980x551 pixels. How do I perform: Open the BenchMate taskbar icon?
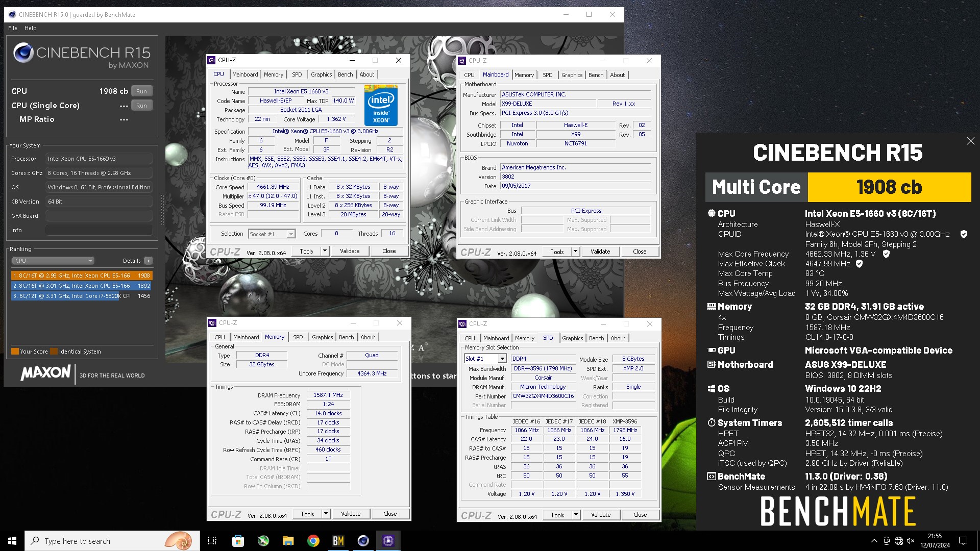pyautogui.click(x=338, y=541)
